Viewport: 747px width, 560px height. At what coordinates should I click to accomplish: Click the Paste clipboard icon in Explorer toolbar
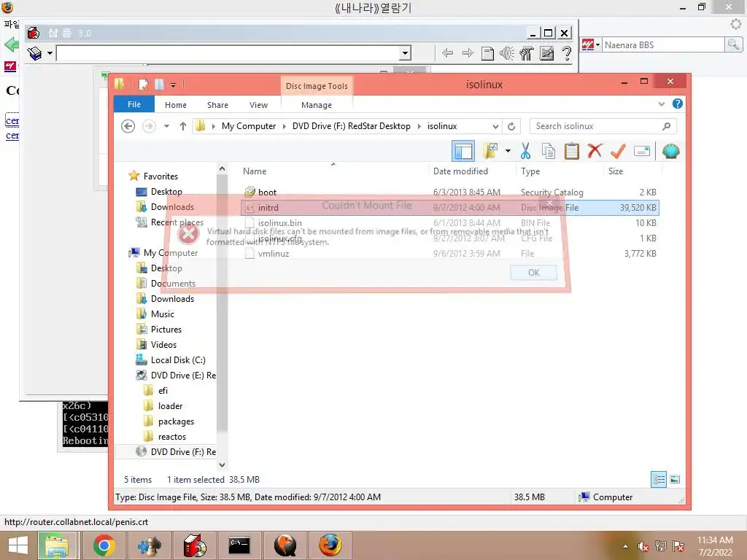point(571,152)
